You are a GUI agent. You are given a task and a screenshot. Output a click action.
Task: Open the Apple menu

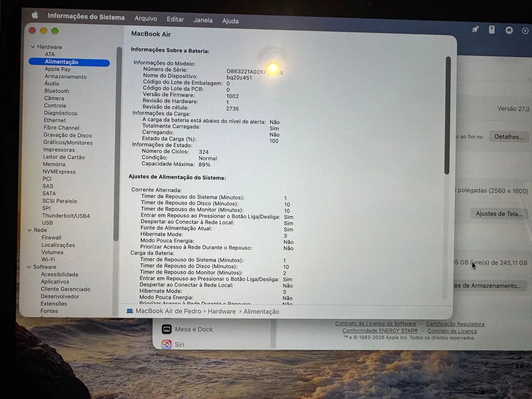click(35, 15)
